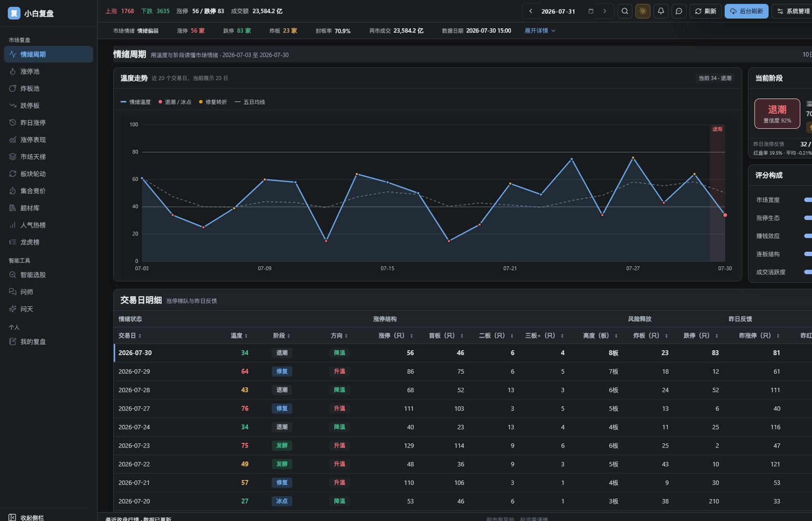Viewport: 812px width, 521px height.
Task: Click the 后台刷新 button
Action: [746, 11]
